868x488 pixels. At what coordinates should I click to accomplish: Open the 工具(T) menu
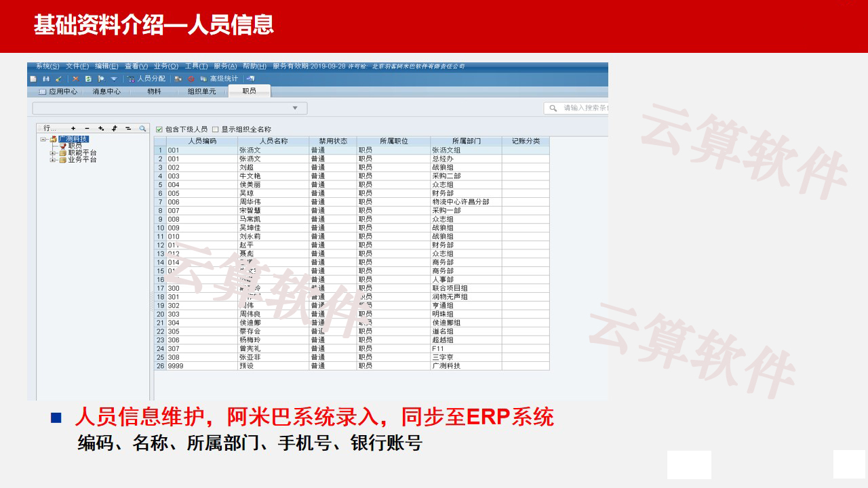coord(196,66)
